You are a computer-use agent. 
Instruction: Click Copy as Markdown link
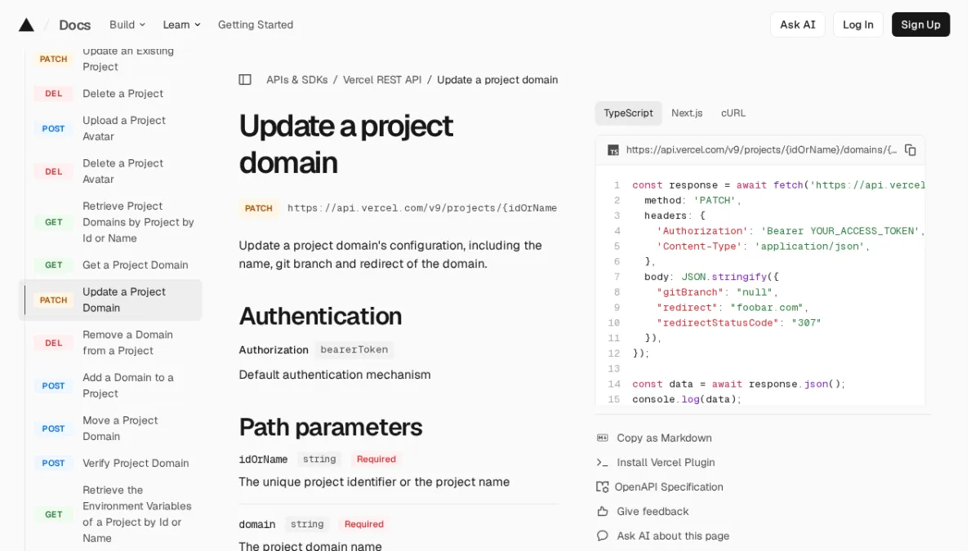664,438
